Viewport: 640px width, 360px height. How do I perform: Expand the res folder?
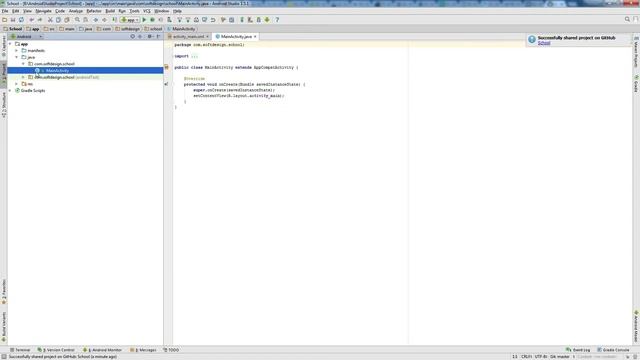(17, 84)
